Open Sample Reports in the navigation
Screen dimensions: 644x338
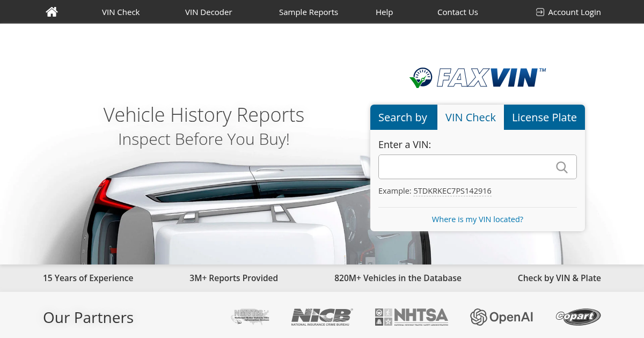(309, 12)
